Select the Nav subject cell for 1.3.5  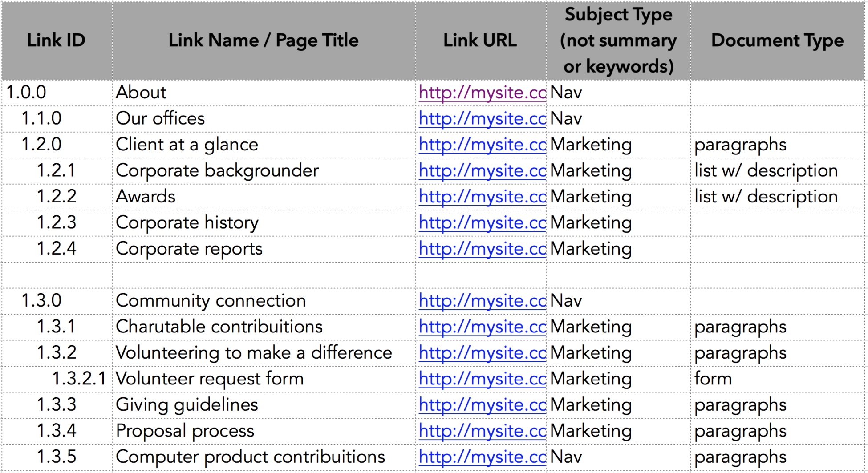(566, 457)
